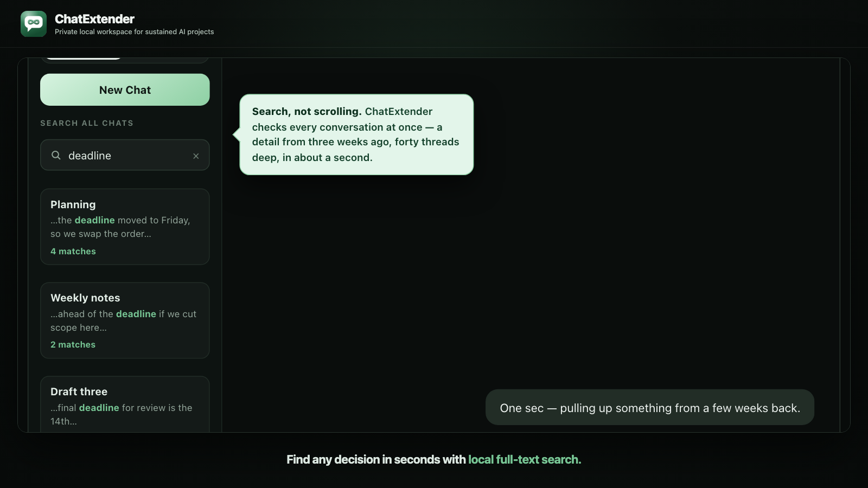The width and height of the screenshot is (868, 488).
Task: Click the Search, not scrolling tooltip
Action: 356,134
